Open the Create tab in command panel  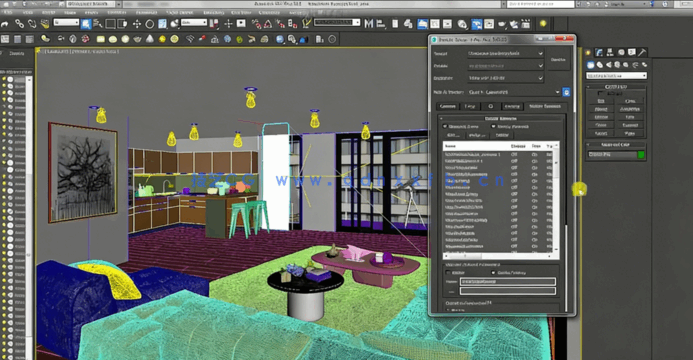click(588, 53)
